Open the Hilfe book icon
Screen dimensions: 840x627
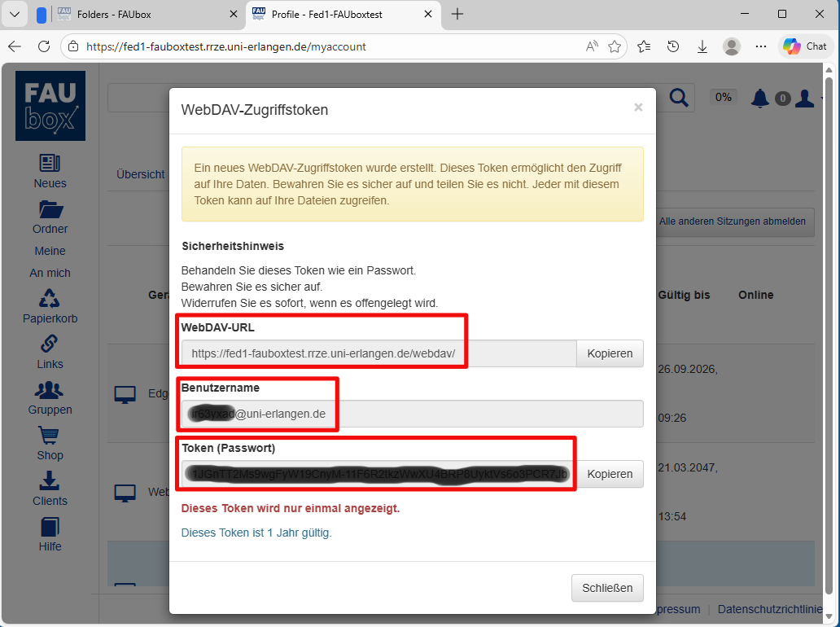tap(50, 527)
